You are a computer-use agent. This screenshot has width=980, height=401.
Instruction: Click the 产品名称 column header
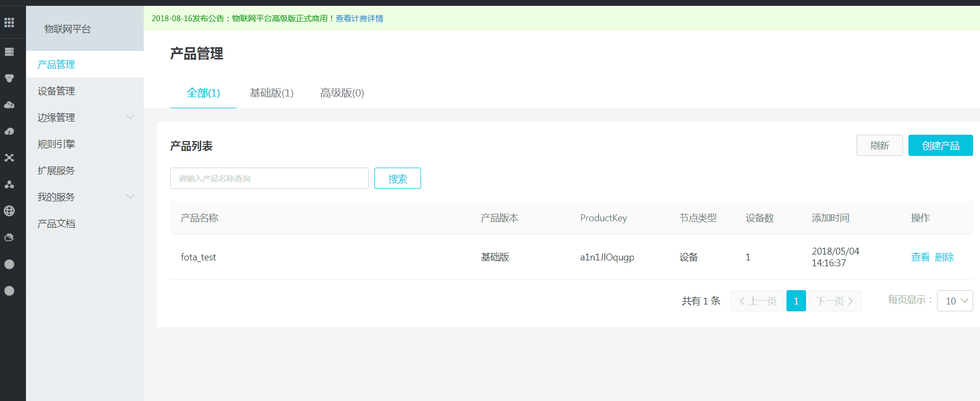[199, 218]
